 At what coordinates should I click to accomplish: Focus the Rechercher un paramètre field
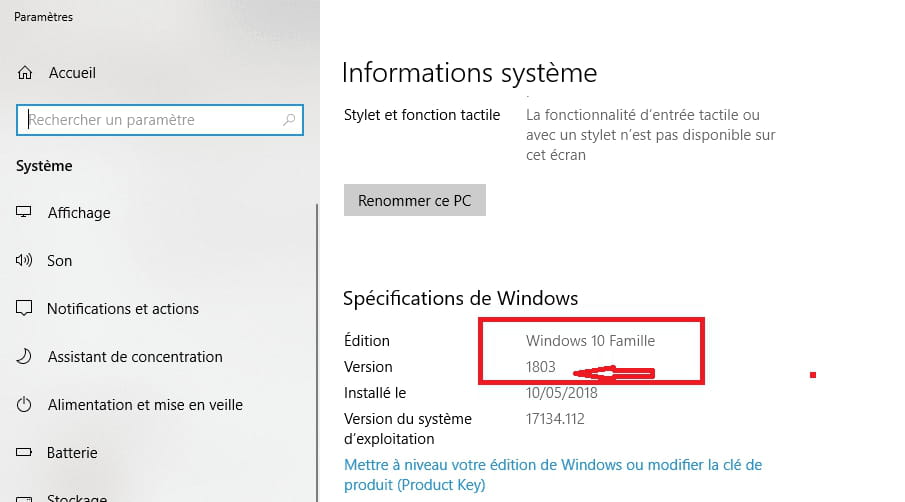pyautogui.click(x=160, y=120)
